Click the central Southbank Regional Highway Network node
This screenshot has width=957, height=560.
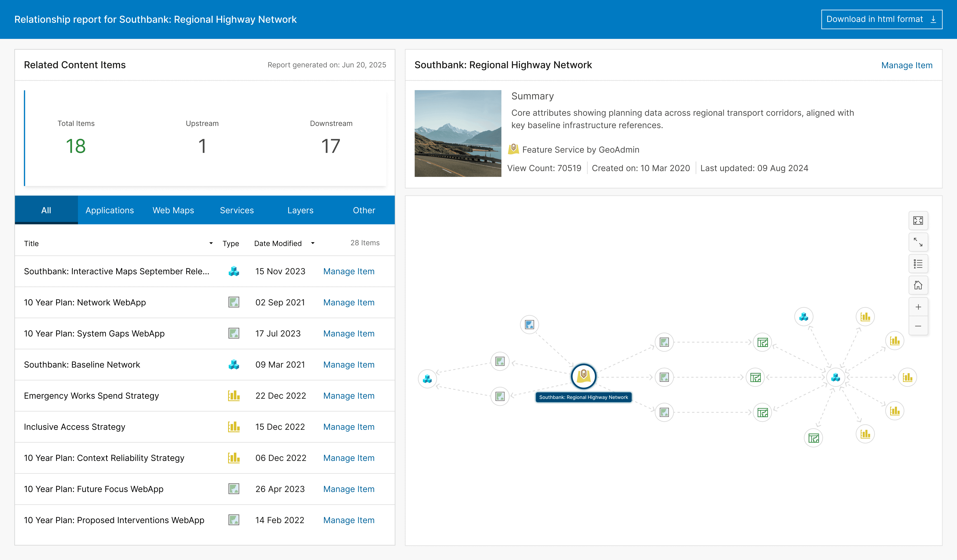click(x=583, y=377)
